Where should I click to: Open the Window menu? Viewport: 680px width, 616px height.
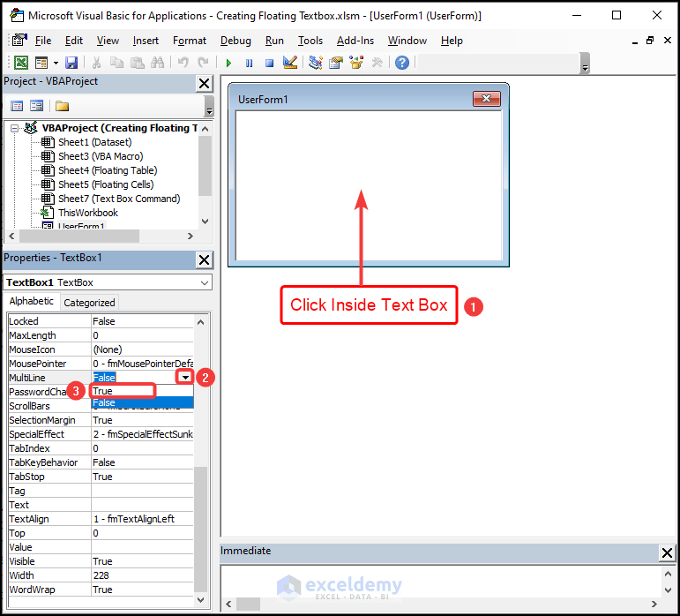pyautogui.click(x=407, y=41)
